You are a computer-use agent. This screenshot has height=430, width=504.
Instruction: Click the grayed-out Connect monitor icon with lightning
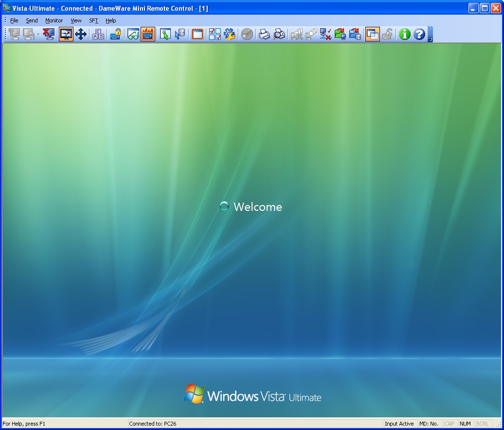coord(14,34)
